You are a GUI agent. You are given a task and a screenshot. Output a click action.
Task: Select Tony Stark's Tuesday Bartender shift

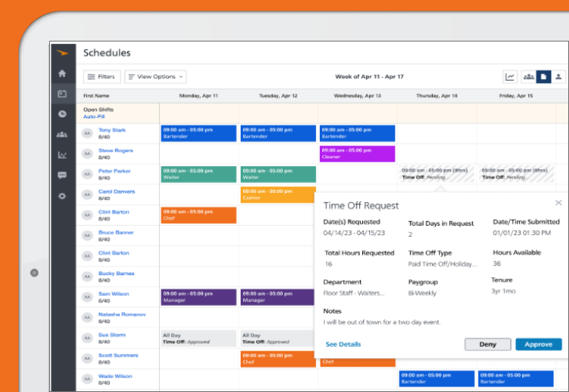(278, 134)
